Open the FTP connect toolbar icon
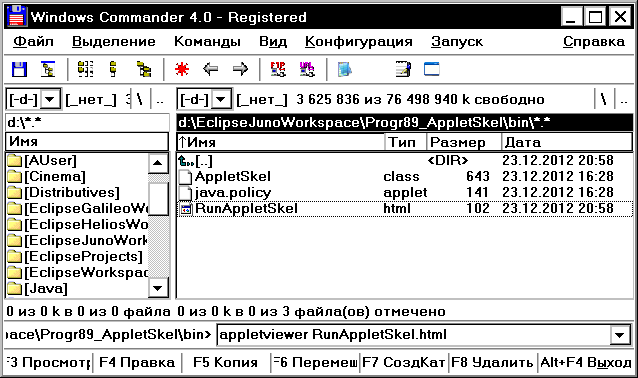The width and height of the screenshot is (638, 378). 278,70
